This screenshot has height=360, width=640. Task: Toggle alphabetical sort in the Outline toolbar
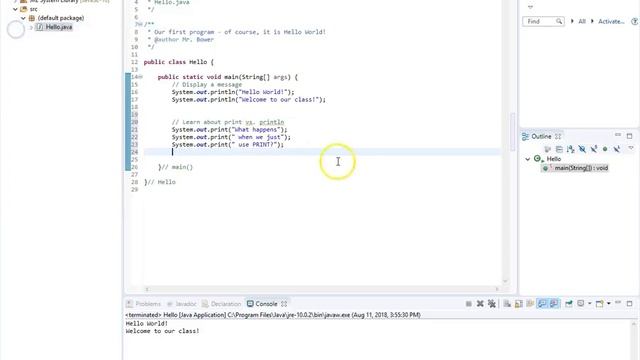tap(571, 149)
